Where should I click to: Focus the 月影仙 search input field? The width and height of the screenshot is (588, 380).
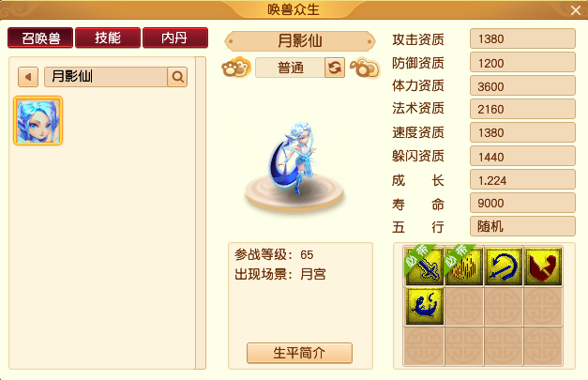click(x=106, y=77)
